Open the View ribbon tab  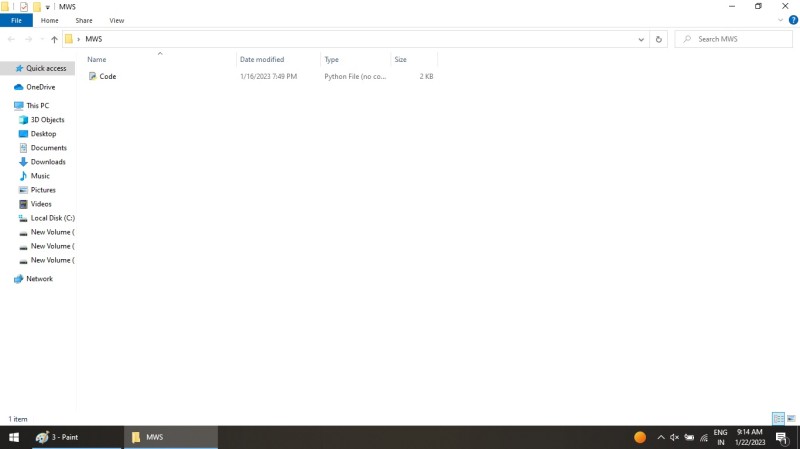[x=116, y=20]
